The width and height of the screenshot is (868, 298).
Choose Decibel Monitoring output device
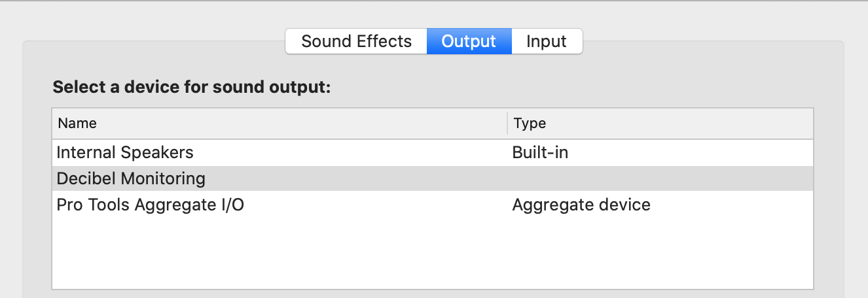pos(131,178)
